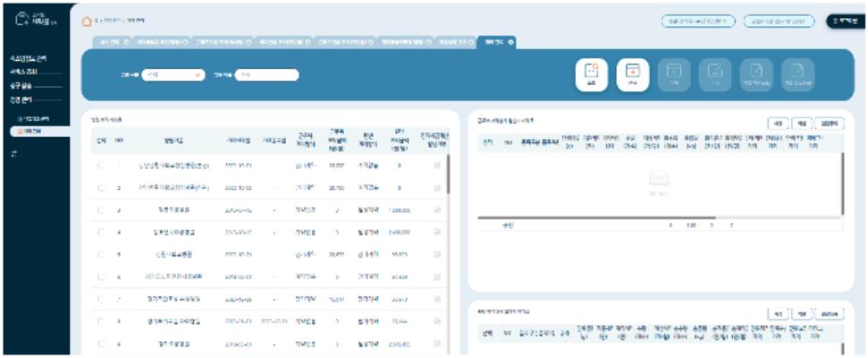Tick the checkbox for row number 1
Screen dimensions: 868x358
tap(101, 166)
